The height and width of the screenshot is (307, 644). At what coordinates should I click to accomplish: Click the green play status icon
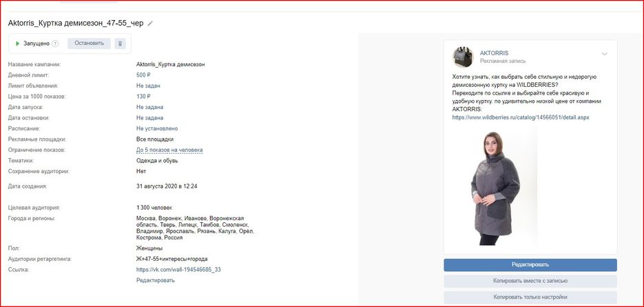coord(18,43)
